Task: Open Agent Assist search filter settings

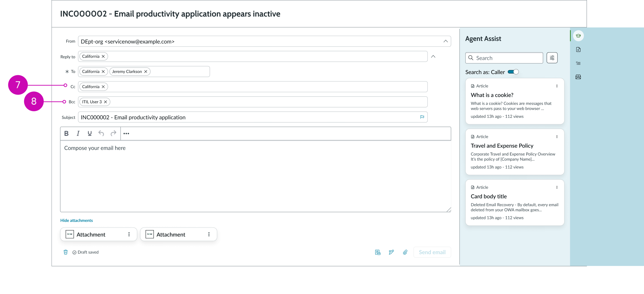Action: 552,58
